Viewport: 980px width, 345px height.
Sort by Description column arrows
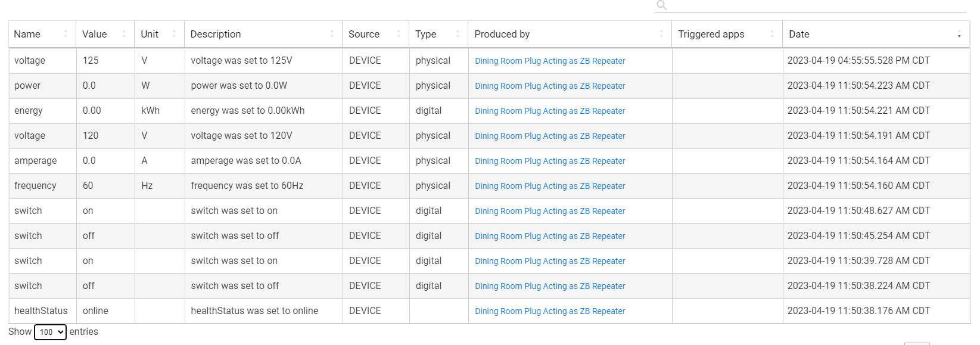[x=332, y=35]
